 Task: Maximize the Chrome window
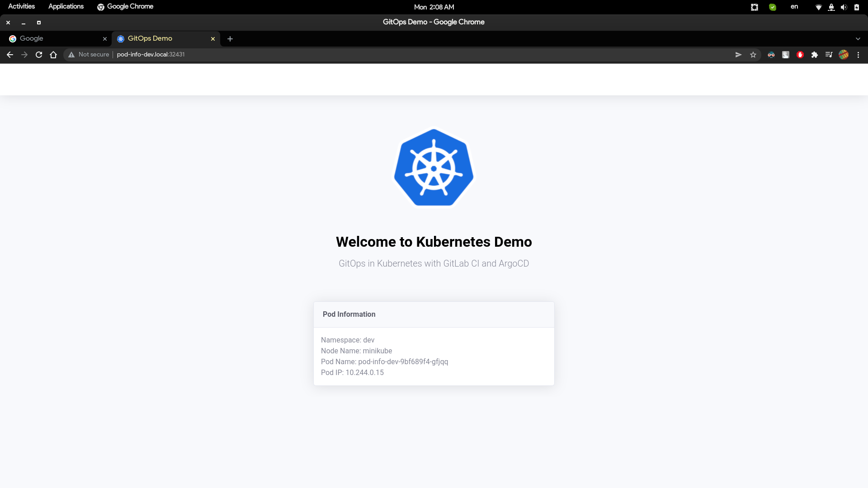39,23
